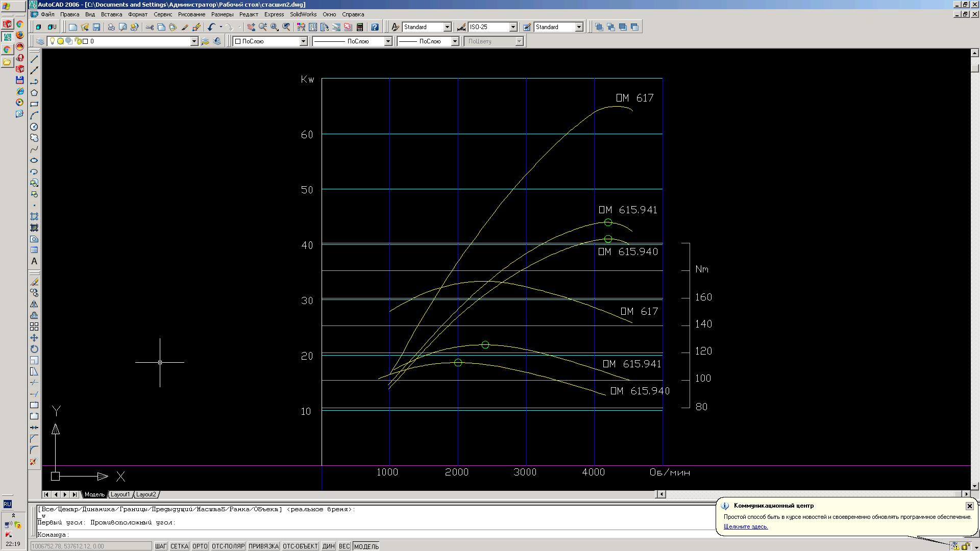Toggle ПРИВЯЗКА object snap button
The width and height of the screenshot is (980, 551).
coord(263,546)
